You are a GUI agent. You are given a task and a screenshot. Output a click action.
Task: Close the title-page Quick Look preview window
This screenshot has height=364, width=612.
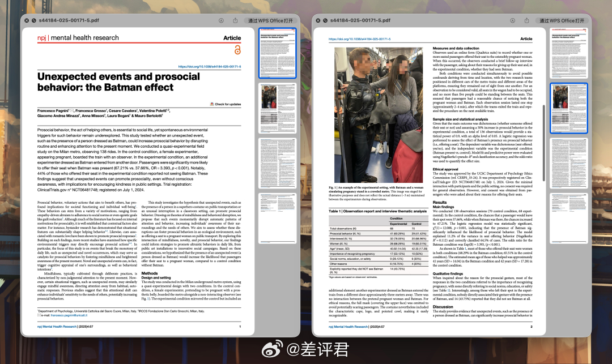click(x=26, y=20)
